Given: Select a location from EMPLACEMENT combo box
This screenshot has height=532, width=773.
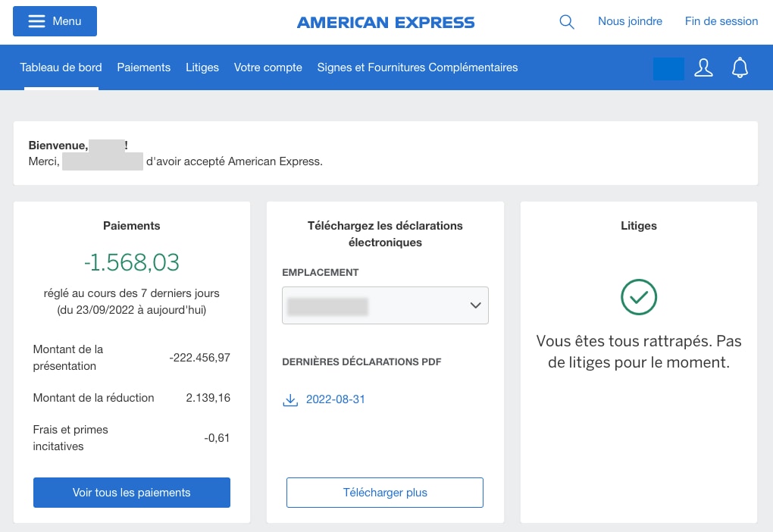Looking at the screenshot, I should coord(385,305).
